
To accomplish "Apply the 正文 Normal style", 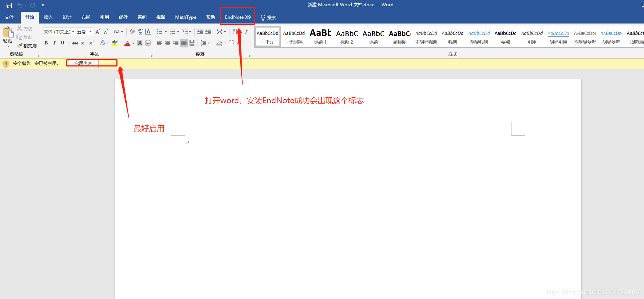I will tap(268, 37).
